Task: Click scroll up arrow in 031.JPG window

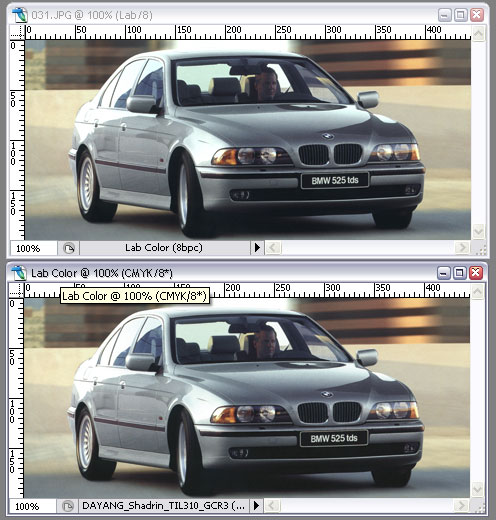Action: [478, 33]
